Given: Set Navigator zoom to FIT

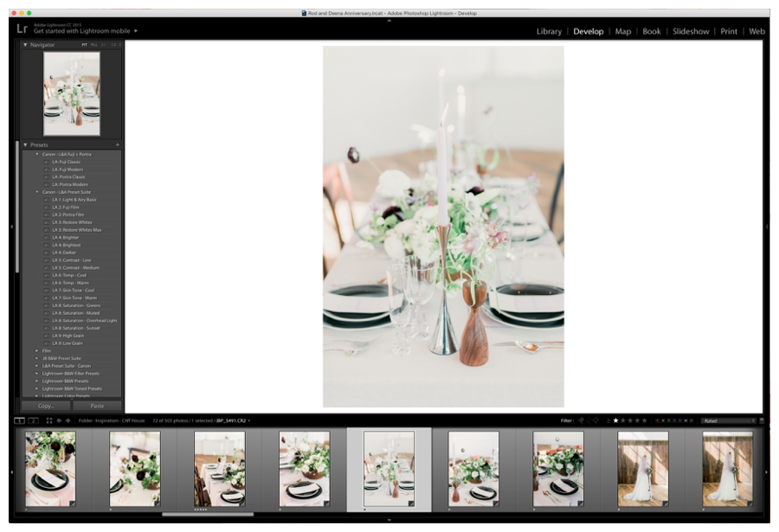Looking at the screenshot, I should pos(85,45).
